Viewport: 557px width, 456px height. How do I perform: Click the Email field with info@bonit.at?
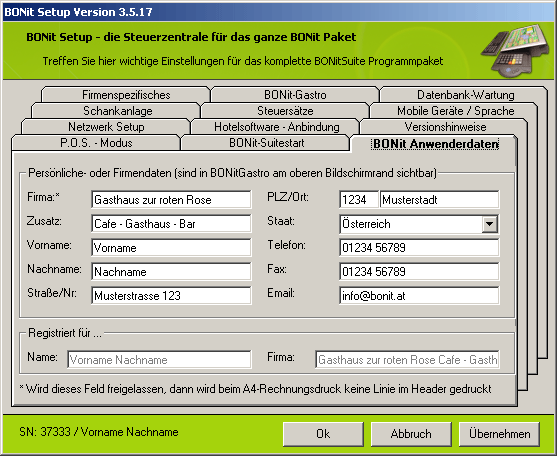(419, 295)
